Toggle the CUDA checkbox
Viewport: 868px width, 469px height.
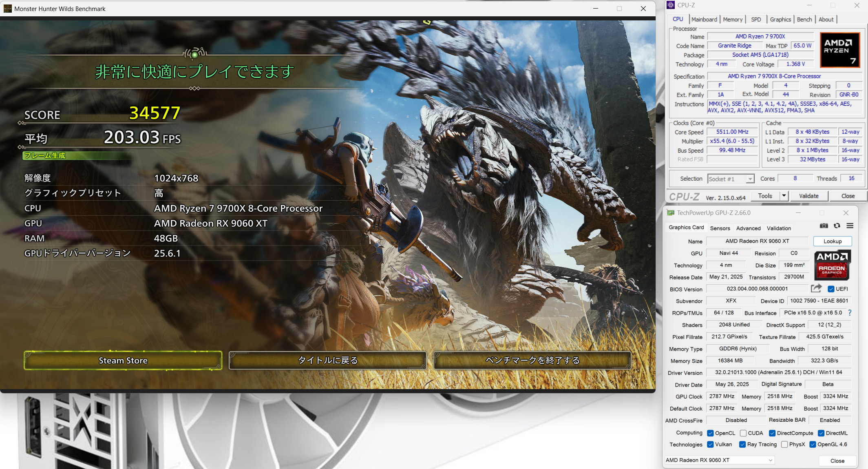743,433
